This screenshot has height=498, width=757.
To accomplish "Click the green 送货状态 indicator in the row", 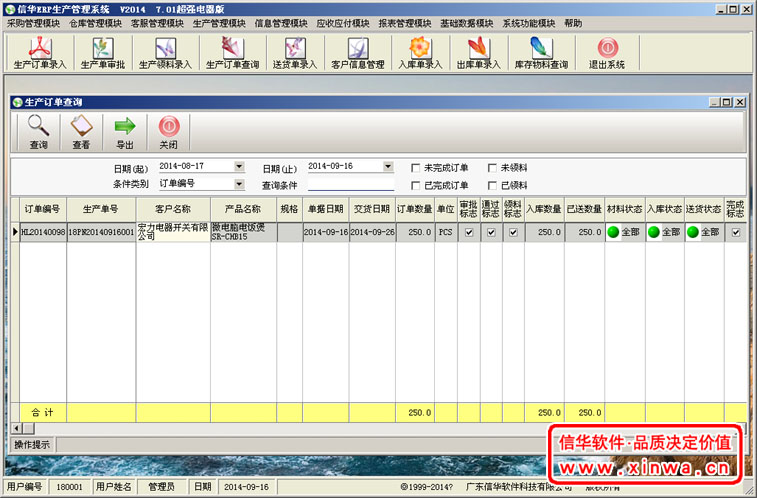I will pos(693,232).
